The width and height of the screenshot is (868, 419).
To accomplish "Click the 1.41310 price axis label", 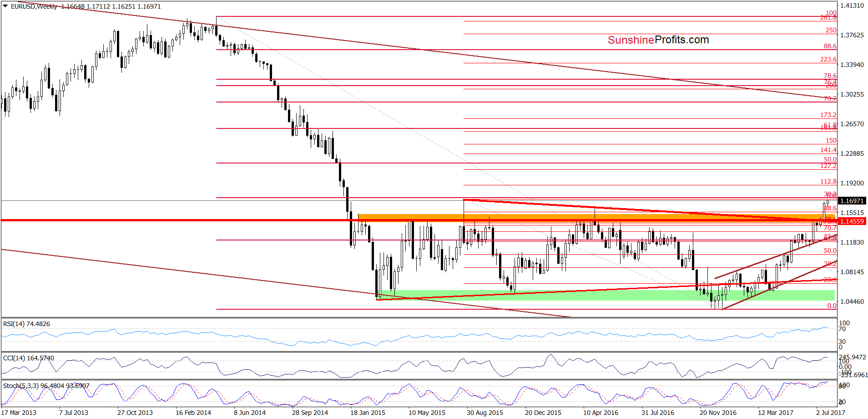I will [852, 5].
